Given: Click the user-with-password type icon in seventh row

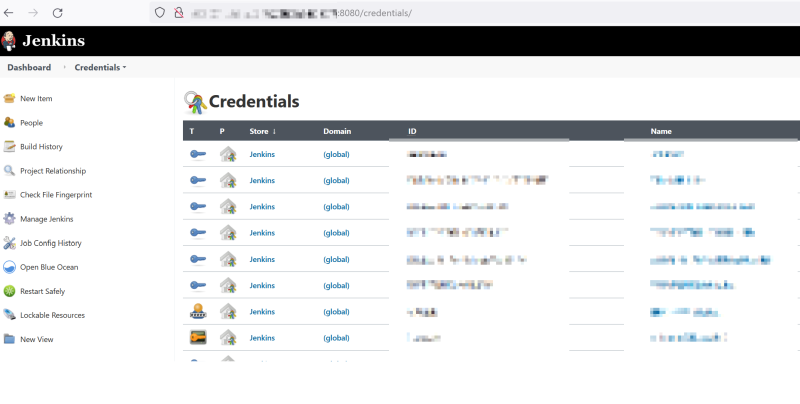Looking at the screenshot, I should 198,311.
